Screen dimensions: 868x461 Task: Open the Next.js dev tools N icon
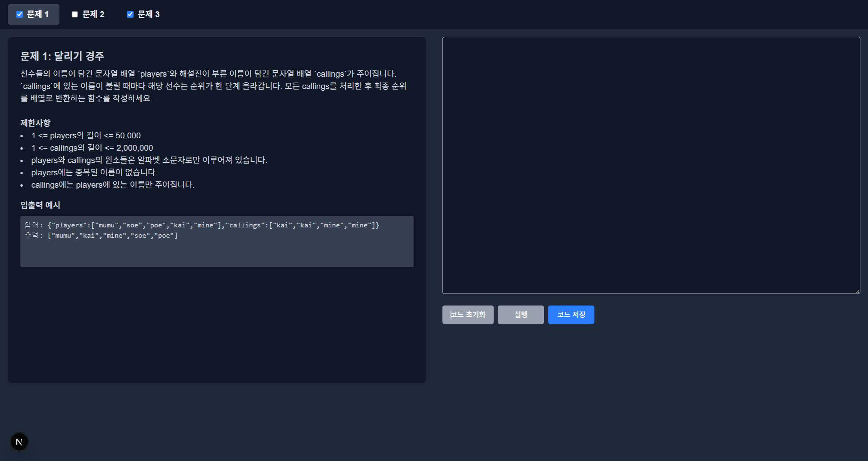tap(19, 442)
